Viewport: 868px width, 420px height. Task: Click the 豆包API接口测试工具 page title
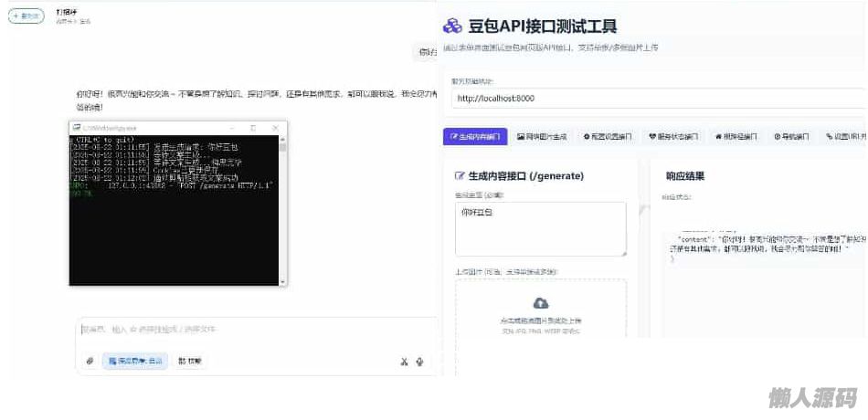[543, 26]
